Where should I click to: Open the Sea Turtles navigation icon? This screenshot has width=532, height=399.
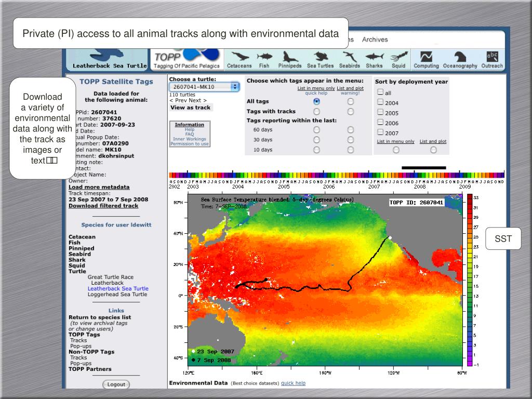320,60
